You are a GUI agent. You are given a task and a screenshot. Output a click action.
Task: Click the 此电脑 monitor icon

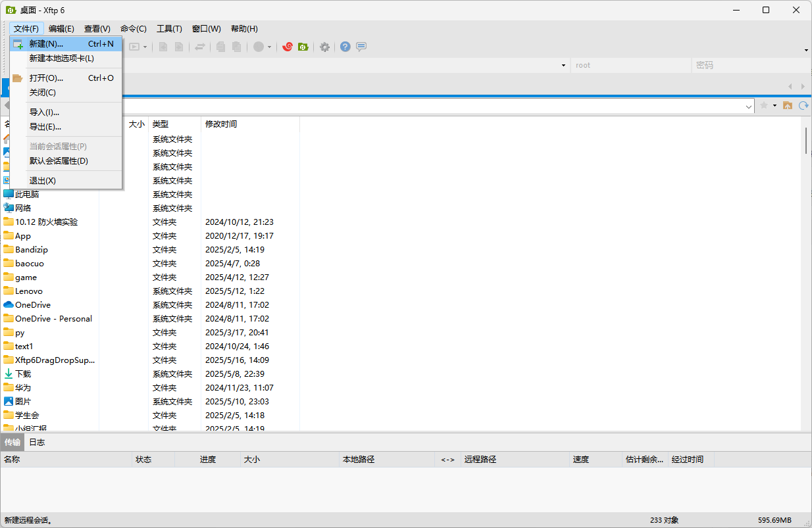9,195
